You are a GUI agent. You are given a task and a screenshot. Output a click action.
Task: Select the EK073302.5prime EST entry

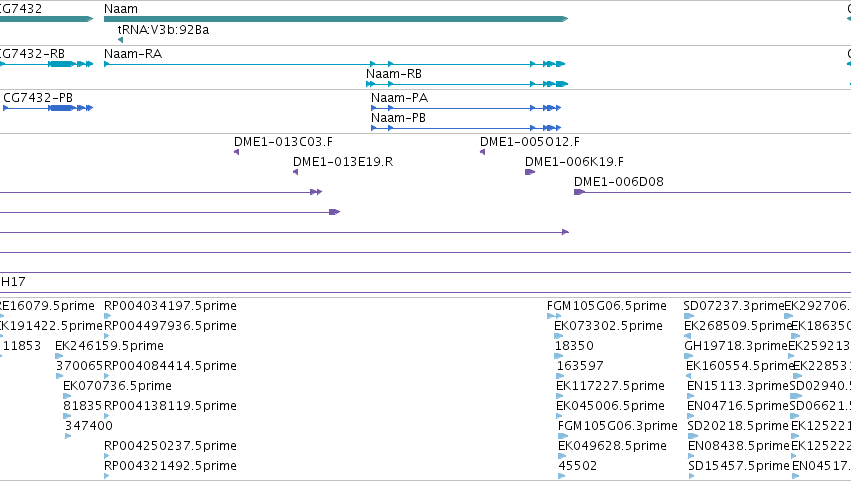tap(608, 326)
